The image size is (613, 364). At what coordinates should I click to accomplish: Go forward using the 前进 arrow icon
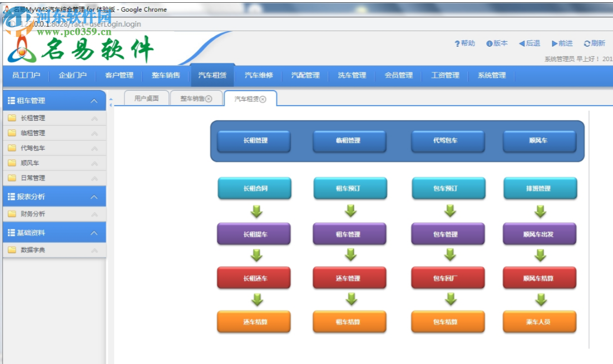[x=555, y=43]
